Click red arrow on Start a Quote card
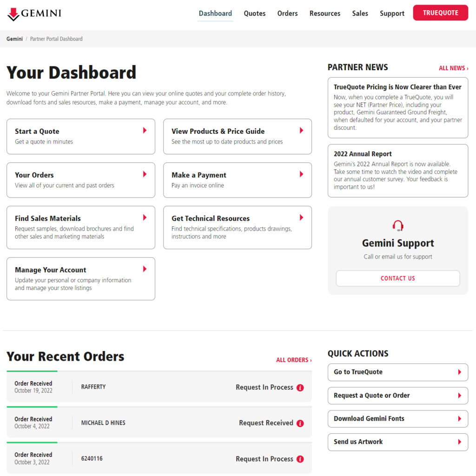The height and width of the screenshot is (476, 476). point(145,131)
